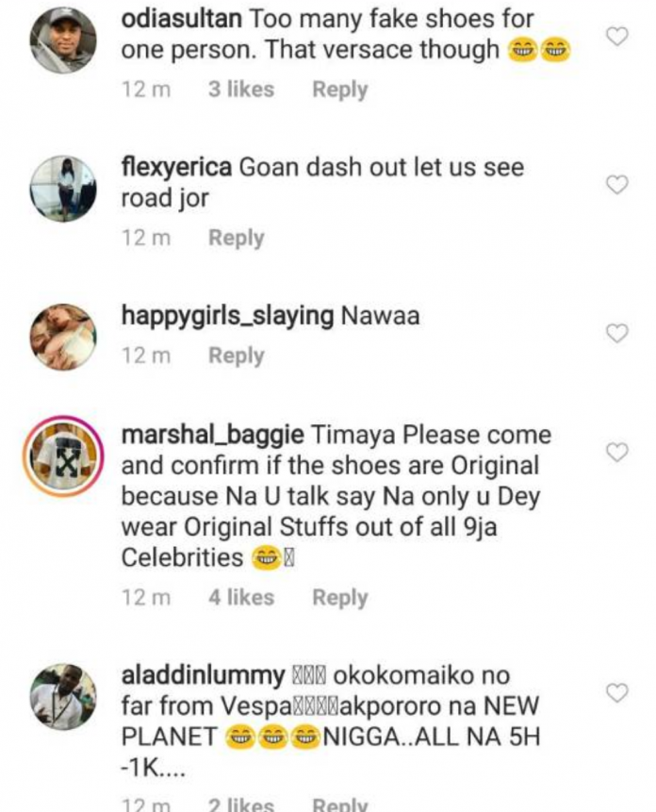Reply to marshal_baggie's comment
Viewport: 656px width, 812px height.
pyautogui.click(x=340, y=597)
